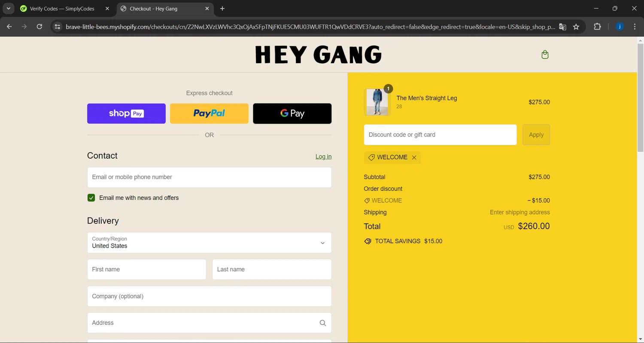
Task: Focus the Last name field
Action: point(272,269)
